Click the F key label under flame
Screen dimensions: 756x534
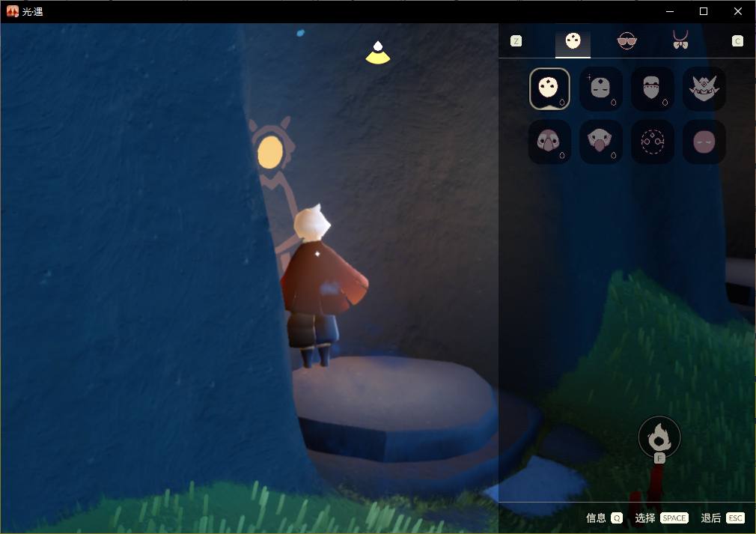pyautogui.click(x=659, y=458)
